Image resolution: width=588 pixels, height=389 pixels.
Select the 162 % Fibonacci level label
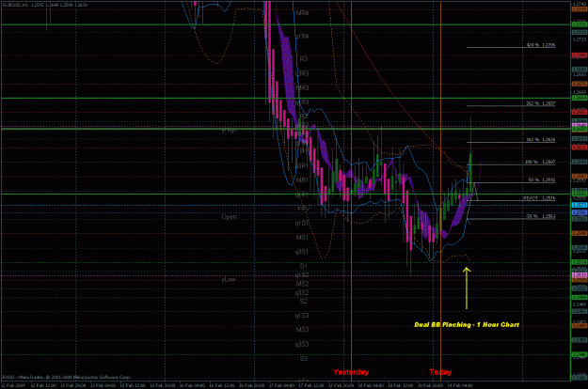pos(541,139)
